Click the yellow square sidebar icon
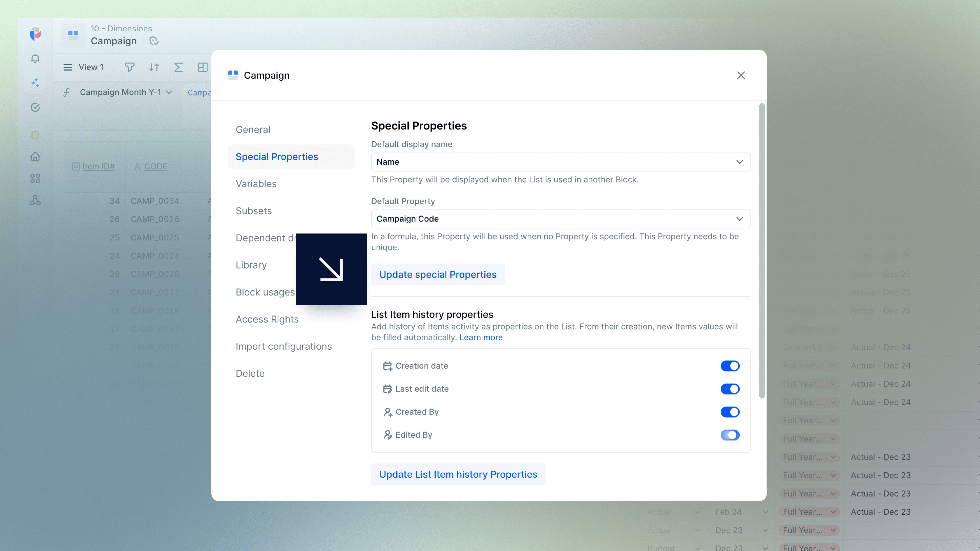The width and height of the screenshot is (980, 551). pos(35,135)
